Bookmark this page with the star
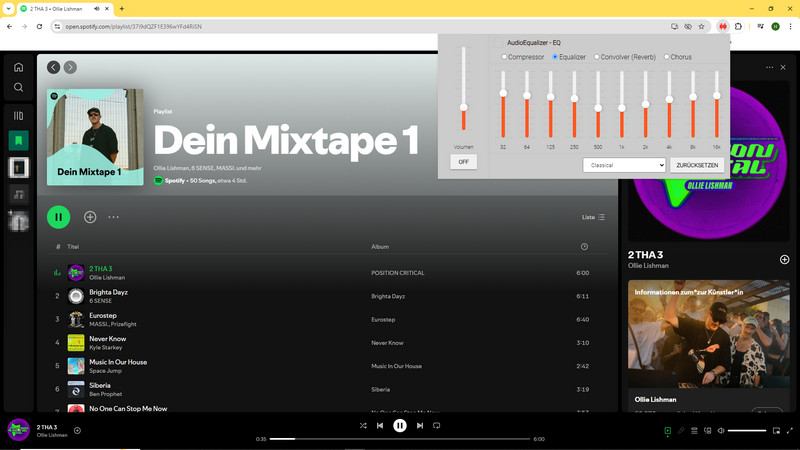 click(x=702, y=27)
